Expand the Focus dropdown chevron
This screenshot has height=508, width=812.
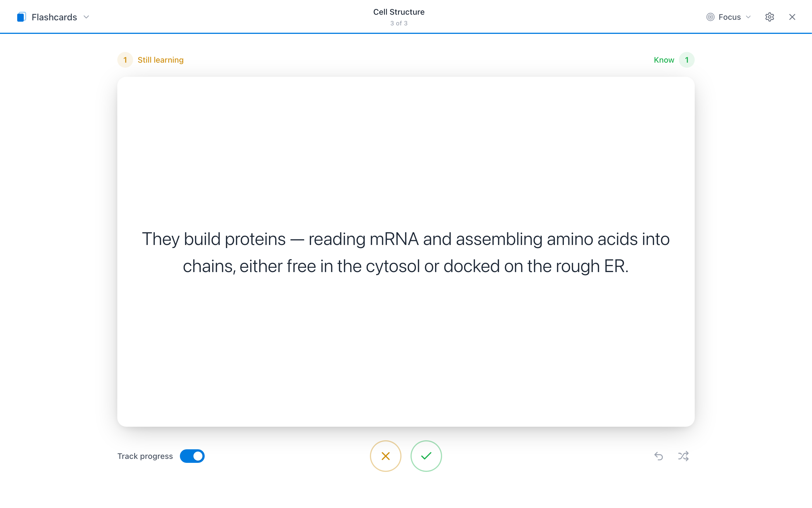(x=748, y=17)
